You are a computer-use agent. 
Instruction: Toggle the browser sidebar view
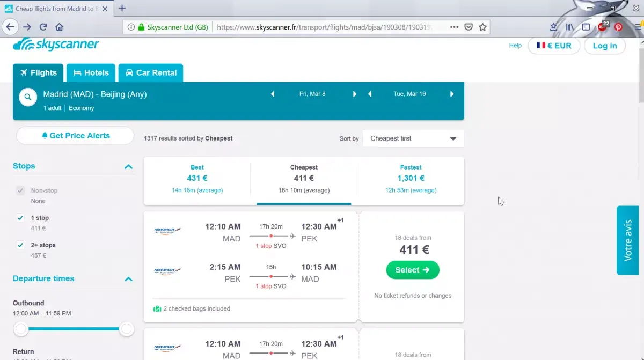coord(586,27)
